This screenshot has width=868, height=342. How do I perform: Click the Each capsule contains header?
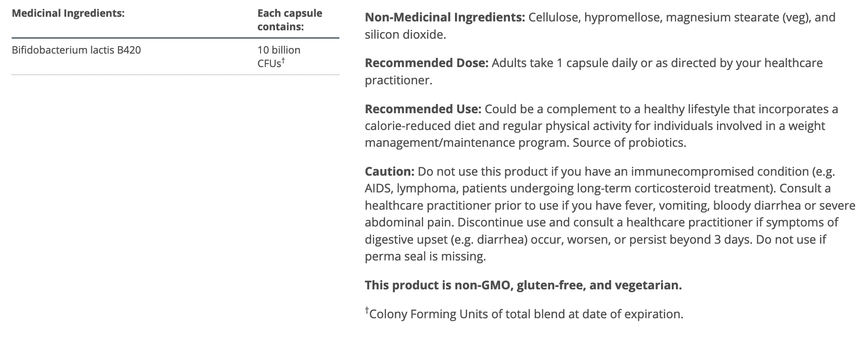(289, 20)
